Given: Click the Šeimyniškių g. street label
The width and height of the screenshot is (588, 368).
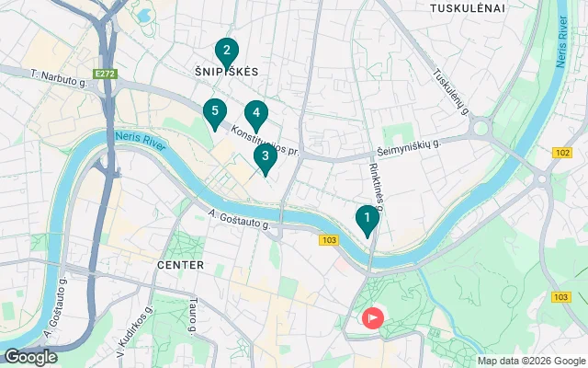Looking at the screenshot, I should point(409,148).
